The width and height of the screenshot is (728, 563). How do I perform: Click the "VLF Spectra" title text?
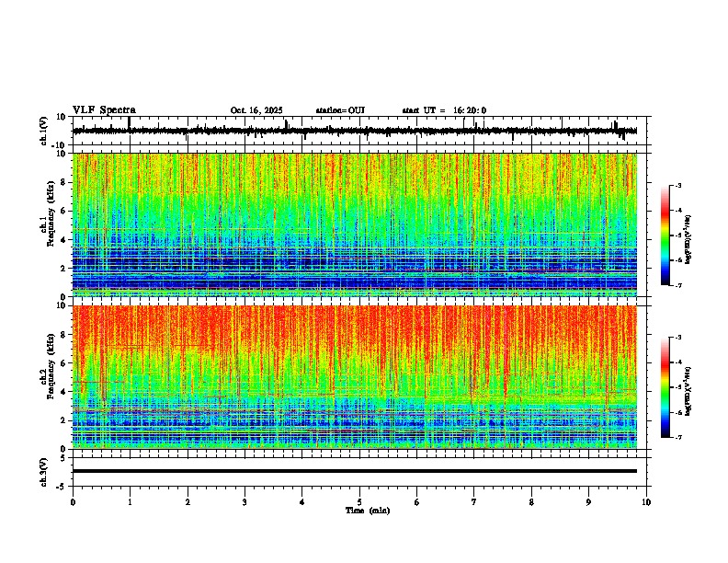[104, 110]
